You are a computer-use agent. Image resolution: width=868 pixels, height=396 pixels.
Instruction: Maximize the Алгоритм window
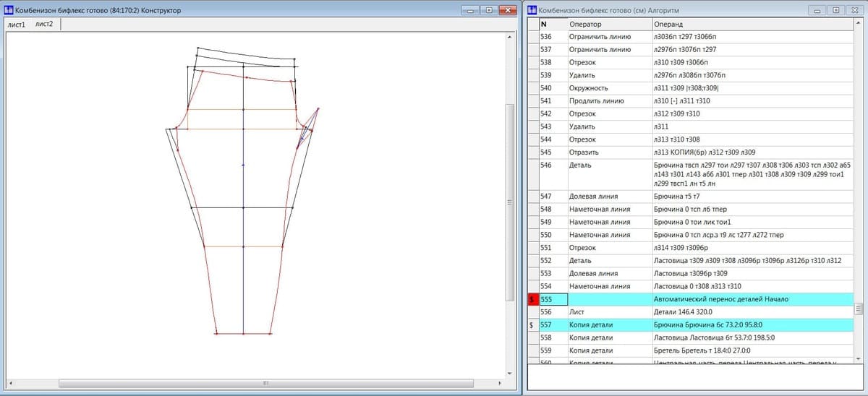838,10
